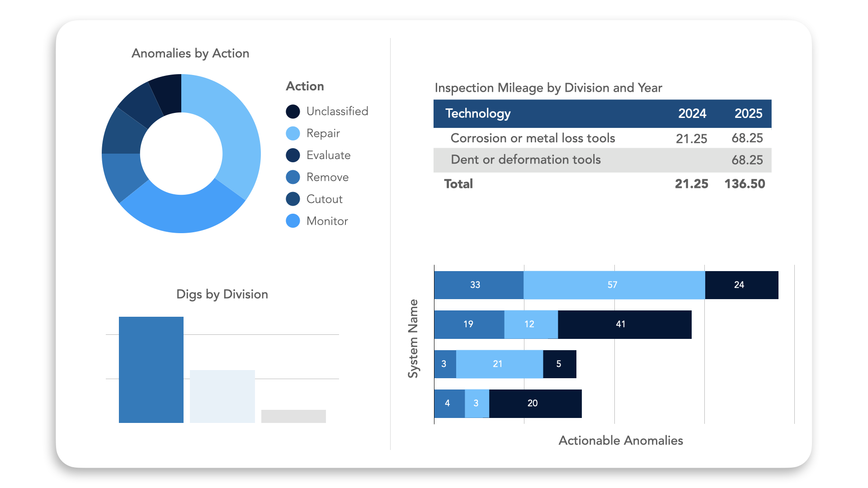Click the tallest bar in Digs by Division

pyautogui.click(x=151, y=370)
